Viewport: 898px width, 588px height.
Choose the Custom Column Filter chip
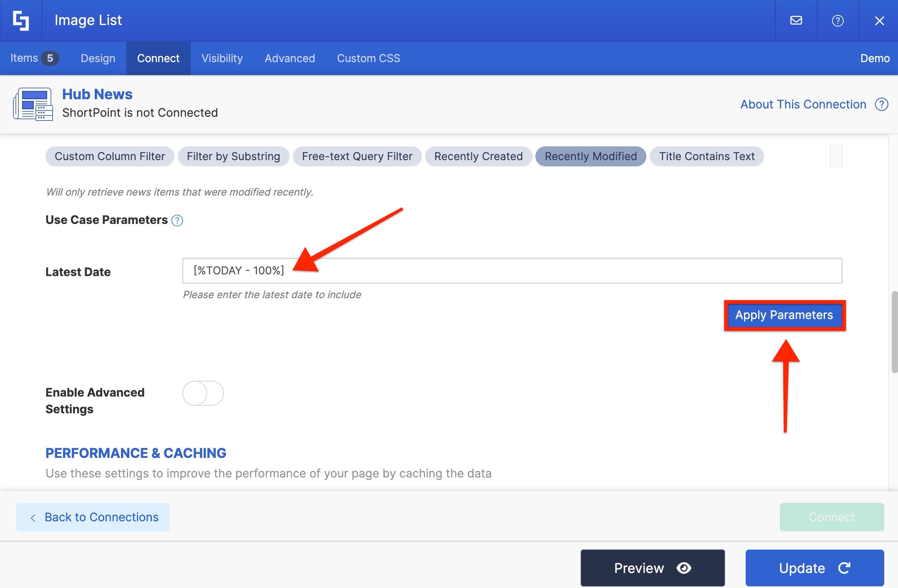(x=110, y=156)
